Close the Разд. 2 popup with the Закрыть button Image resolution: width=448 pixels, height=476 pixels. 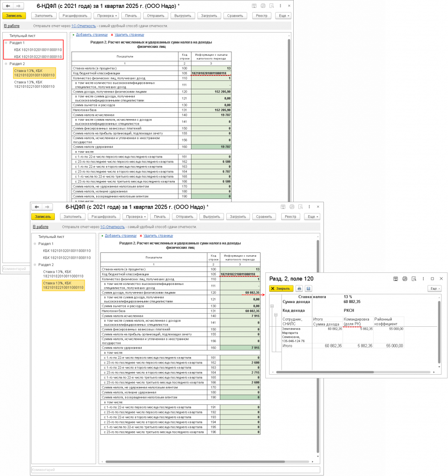click(x=281, y=288)
